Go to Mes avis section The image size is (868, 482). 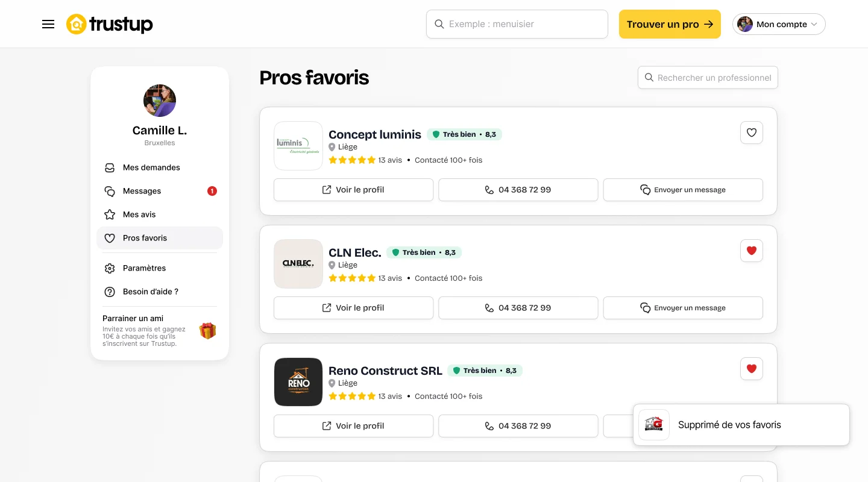coord(160,214)
